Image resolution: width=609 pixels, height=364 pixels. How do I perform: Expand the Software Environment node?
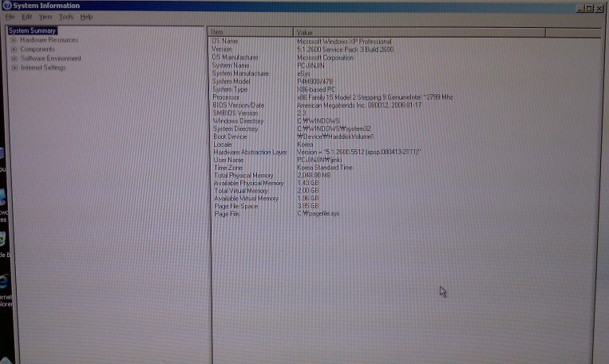point(14,58)
